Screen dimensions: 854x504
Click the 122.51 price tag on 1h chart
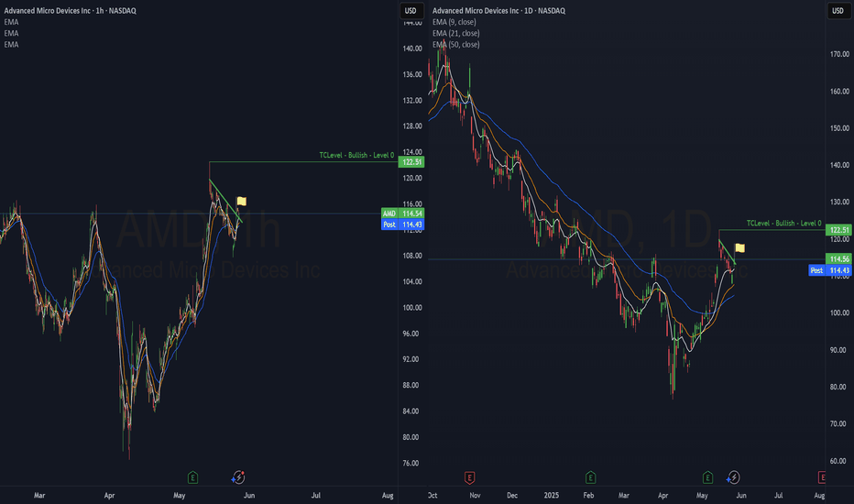point(411,162)
